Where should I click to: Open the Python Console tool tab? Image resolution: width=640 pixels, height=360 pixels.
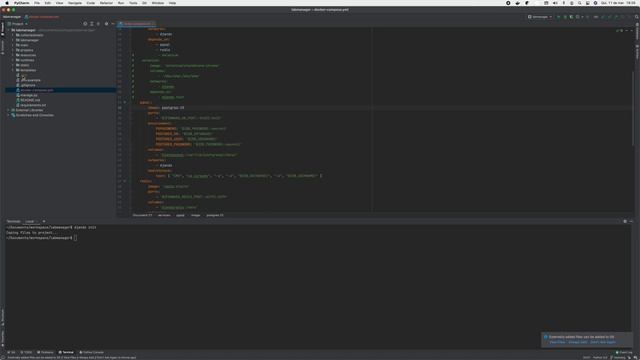coord(91,352)
